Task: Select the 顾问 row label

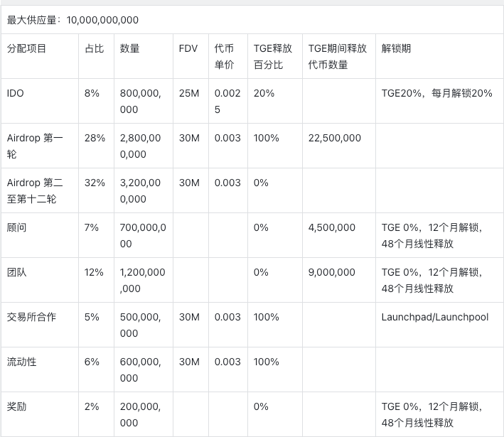Action: pyautogui.click(x=16, y=227)
